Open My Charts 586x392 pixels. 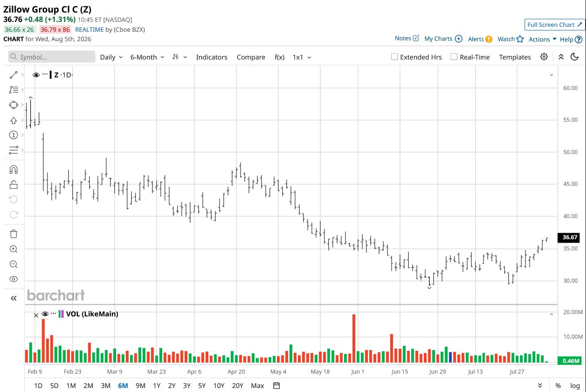(x=444, y=39)
